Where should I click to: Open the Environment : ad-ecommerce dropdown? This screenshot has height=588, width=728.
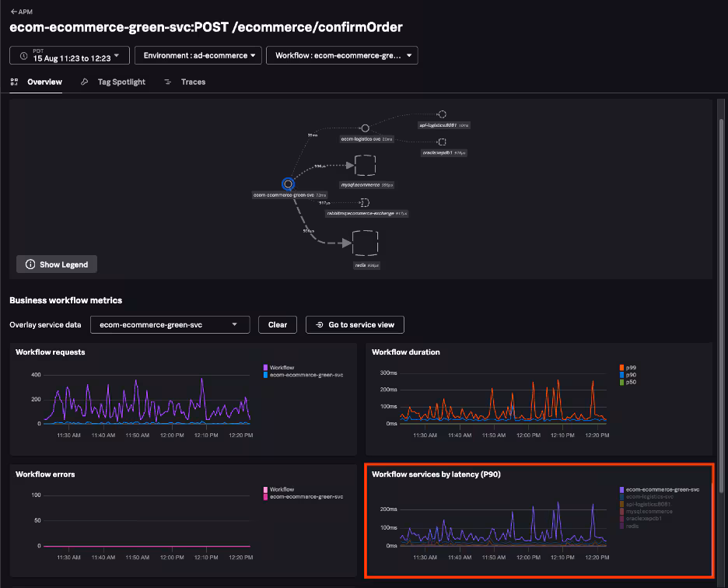(196, 55)
